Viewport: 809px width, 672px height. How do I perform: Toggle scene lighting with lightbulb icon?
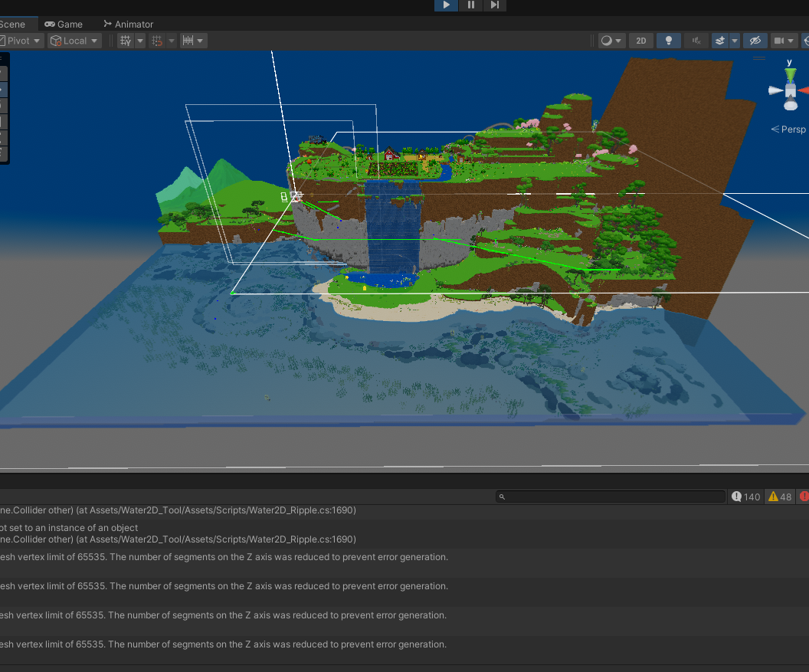[668, 41]
